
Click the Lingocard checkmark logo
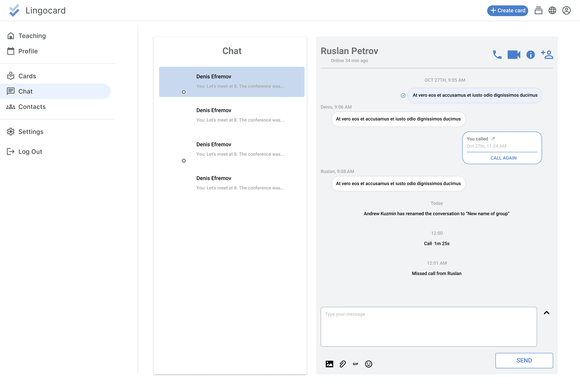click(x=14, y=10)
